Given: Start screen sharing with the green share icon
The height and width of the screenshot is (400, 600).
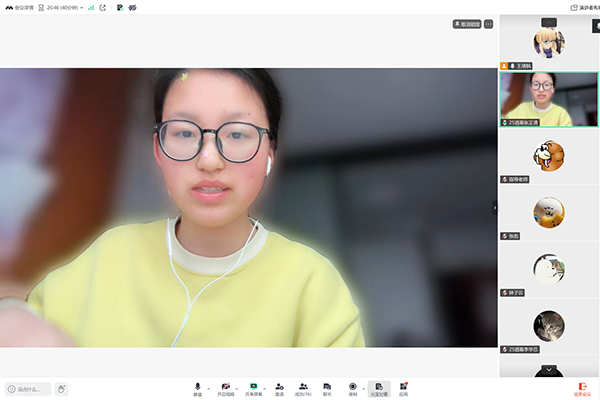Looking at the screenshot, I should coord(253,389).
